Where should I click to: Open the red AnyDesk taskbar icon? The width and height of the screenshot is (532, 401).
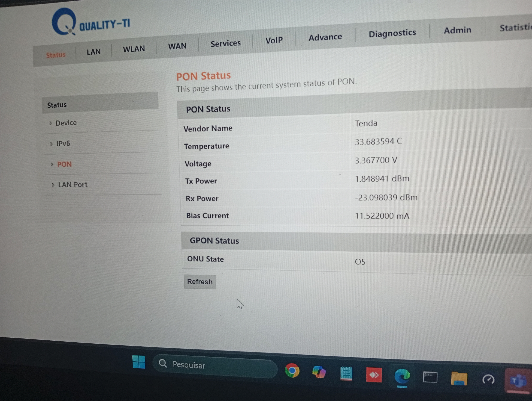pyautogui.click(x=373, y=375)
